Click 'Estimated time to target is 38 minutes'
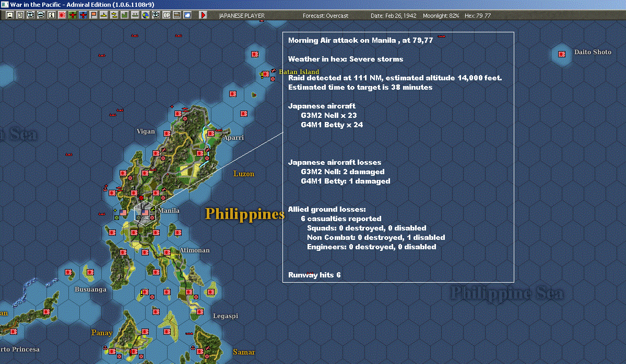 click(x=360, y=87)
